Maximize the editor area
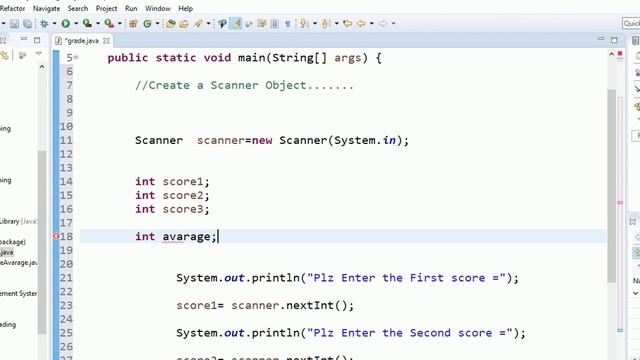 [614, 40]
